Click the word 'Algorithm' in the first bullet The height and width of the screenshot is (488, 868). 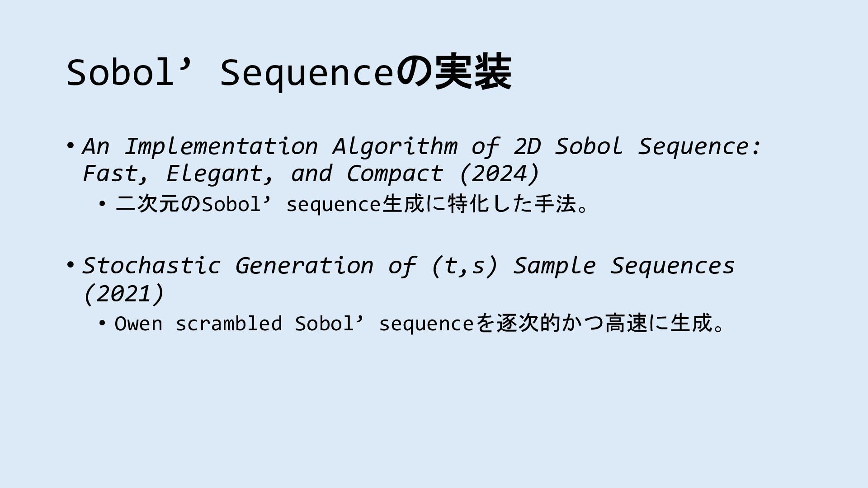click(x=395, y=146)
